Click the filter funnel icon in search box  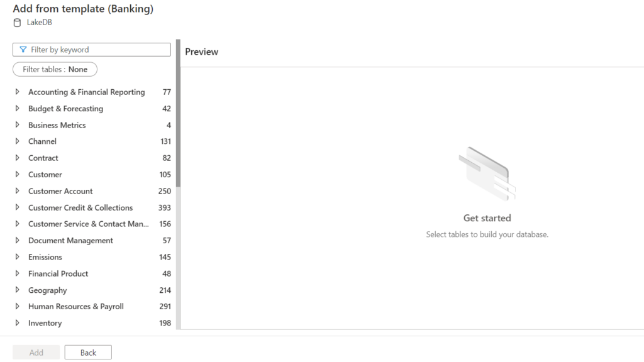click(23, 49)
